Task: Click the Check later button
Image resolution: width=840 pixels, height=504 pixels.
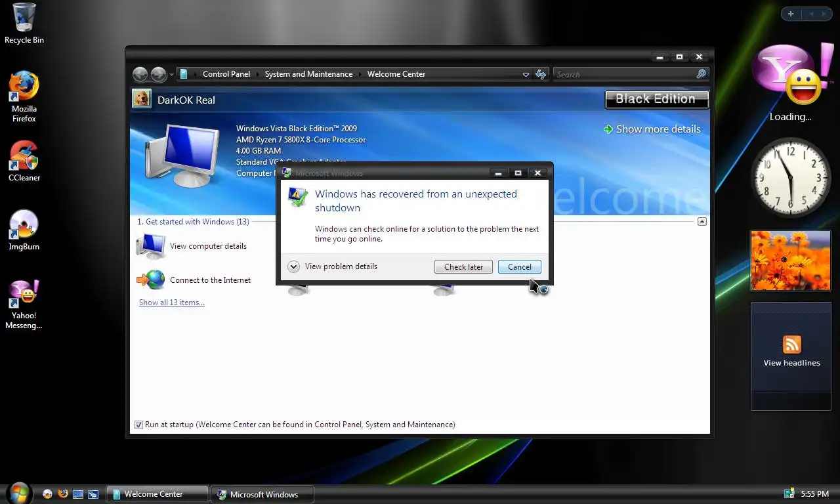Action: click(463, 266)
